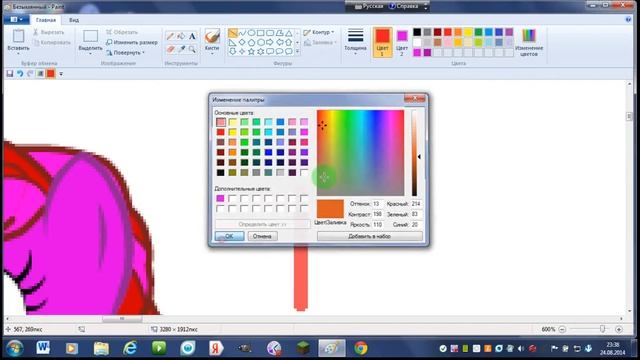
Task: Select the Text tool (letter A)
Action: coord(192,36)
